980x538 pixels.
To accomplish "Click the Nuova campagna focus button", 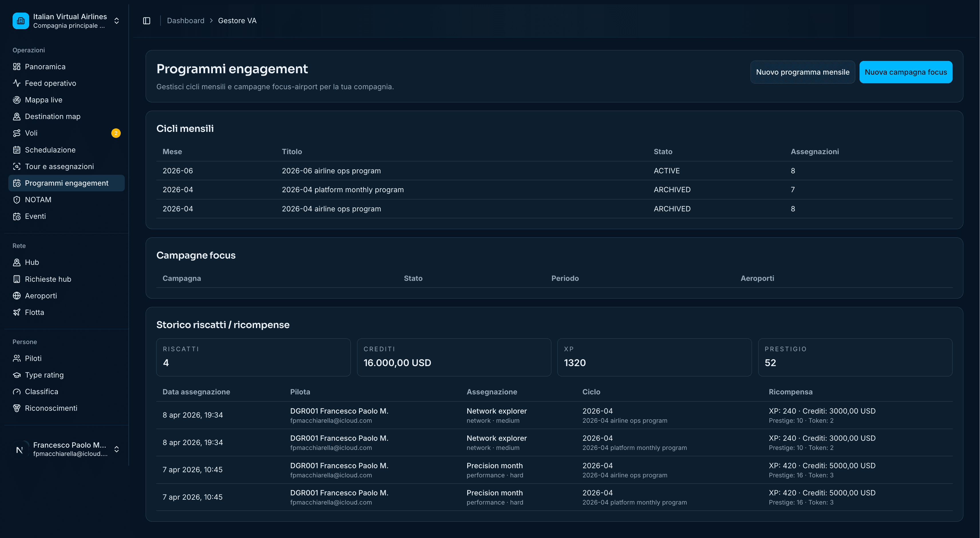I will tap(905, 72).
